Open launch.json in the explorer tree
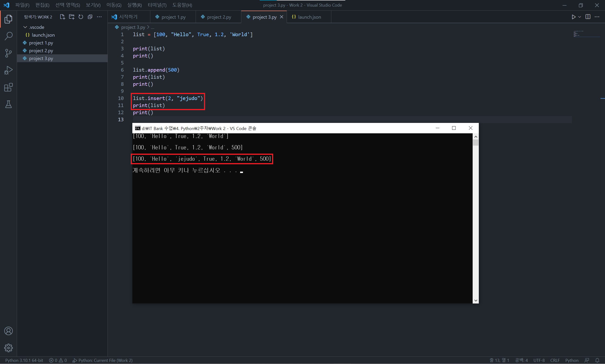Image resolution: width=605 pixels, height=364 pixels. (43, 35)
